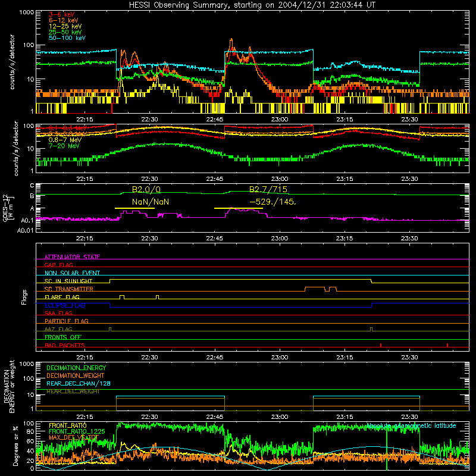The width and height of the screenshot is (476, 476).
Task: Click yellow duration bar under NaN/NaN
Action: (135, 208)
